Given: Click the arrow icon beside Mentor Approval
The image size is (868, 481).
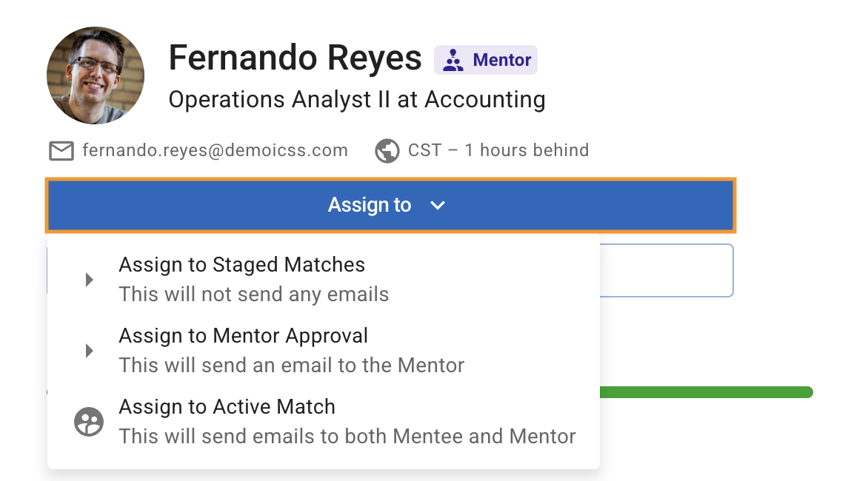Looking at the screenshot, I should tap(89, 350).
